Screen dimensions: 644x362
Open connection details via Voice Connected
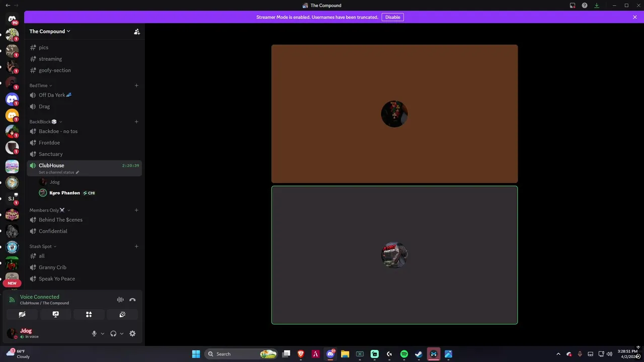39,297
